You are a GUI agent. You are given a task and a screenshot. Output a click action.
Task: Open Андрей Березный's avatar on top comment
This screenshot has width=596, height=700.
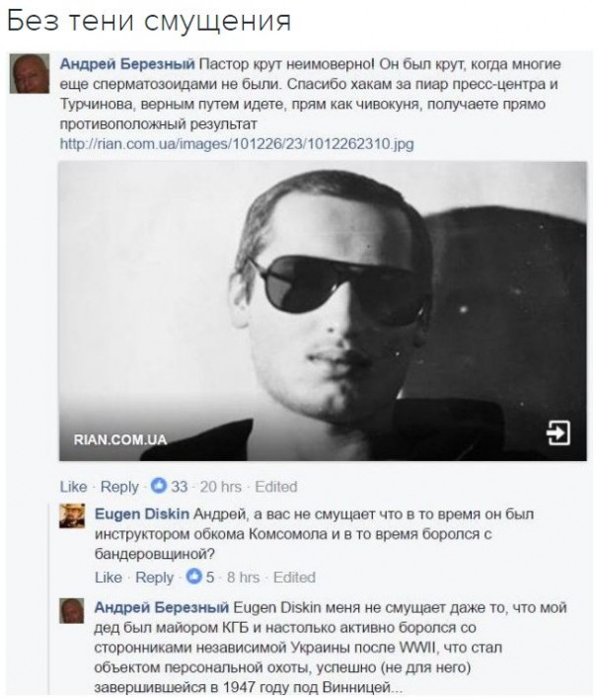pos(30,74)
